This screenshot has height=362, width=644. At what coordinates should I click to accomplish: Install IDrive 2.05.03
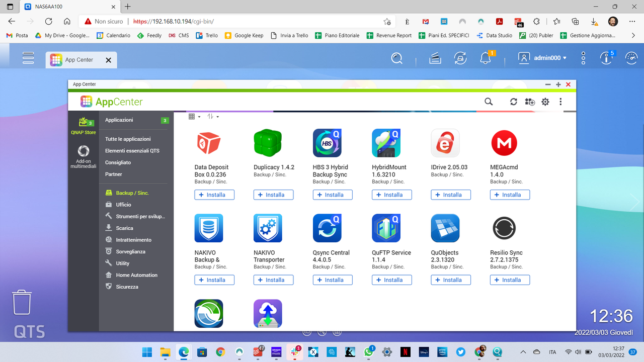[451, 195]
